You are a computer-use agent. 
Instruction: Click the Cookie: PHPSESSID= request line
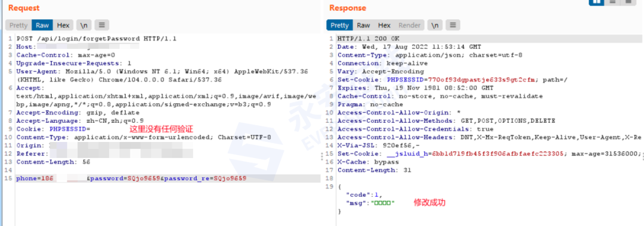point(54,129)
